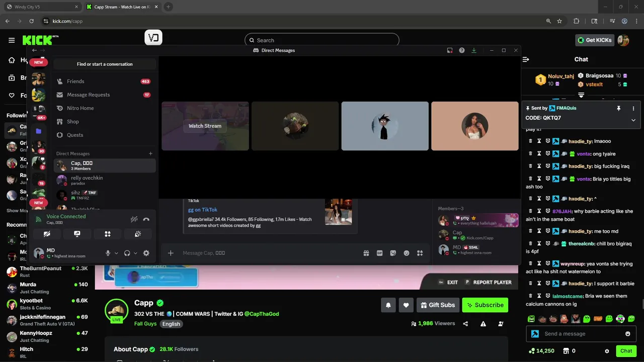Image resolution: width=644 pixels, height=362 pixels.
Task: Expand headphone output options arrow
Action: point(135,253)
